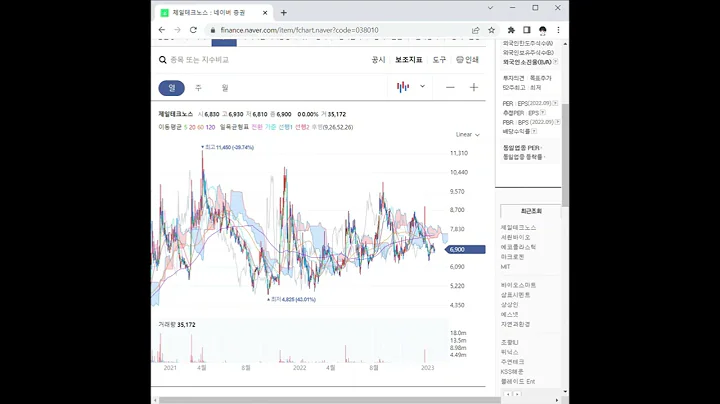Open the 도구 tools menu
The height and width of the screenshot is (404, 720).
(439, 60)
